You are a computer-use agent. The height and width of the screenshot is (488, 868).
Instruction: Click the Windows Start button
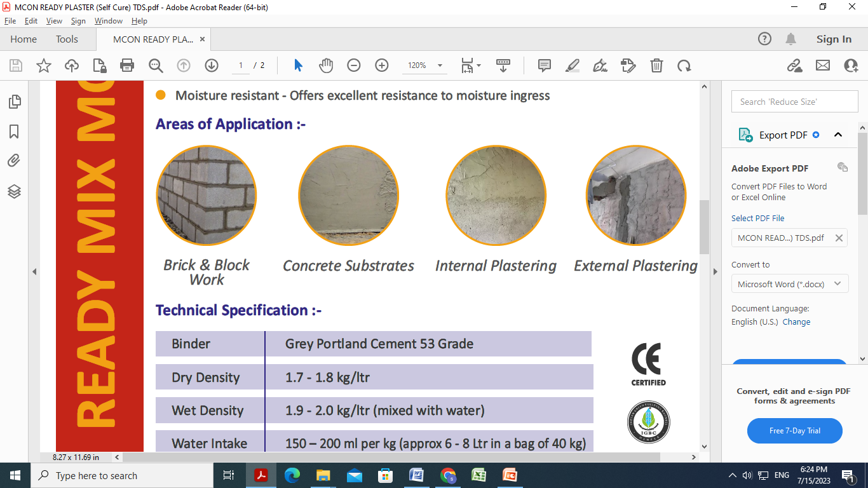pos(15,475)
